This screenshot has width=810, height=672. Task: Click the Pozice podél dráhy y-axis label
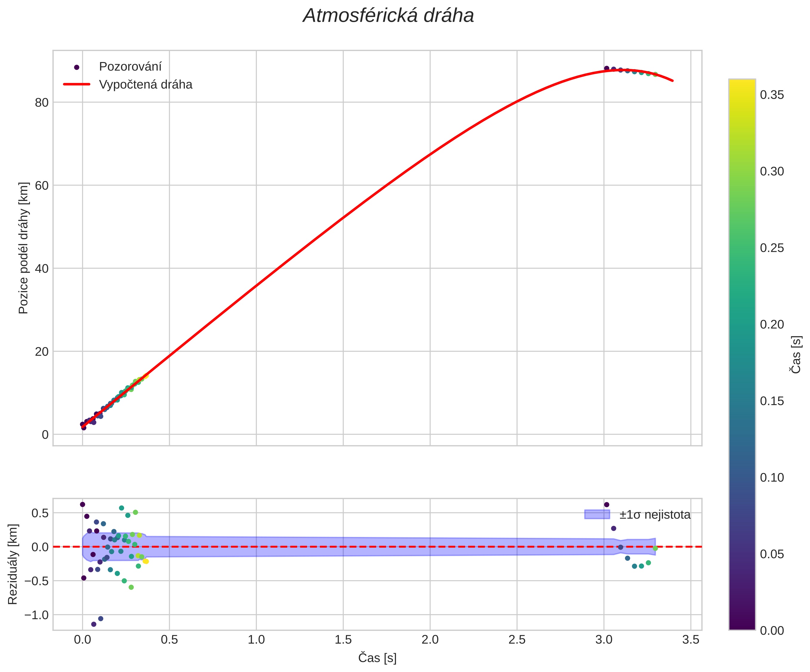24,248
